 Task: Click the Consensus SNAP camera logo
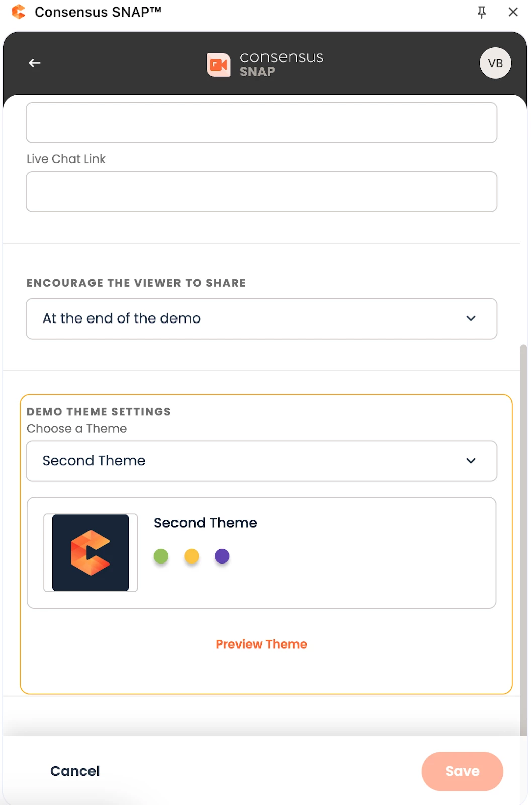click(219, 65)
